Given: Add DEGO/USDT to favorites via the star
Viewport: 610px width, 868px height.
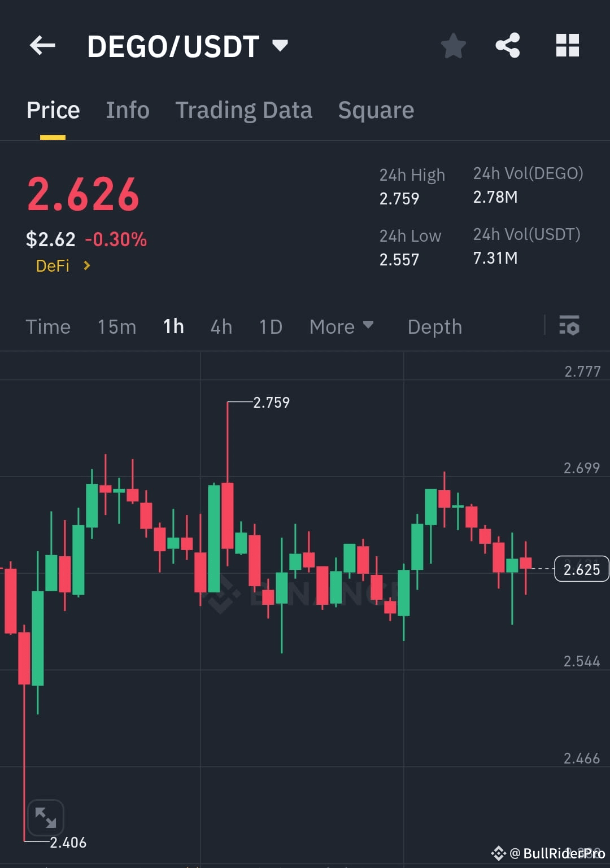Looking at the screenshot, I should (454, 46).
